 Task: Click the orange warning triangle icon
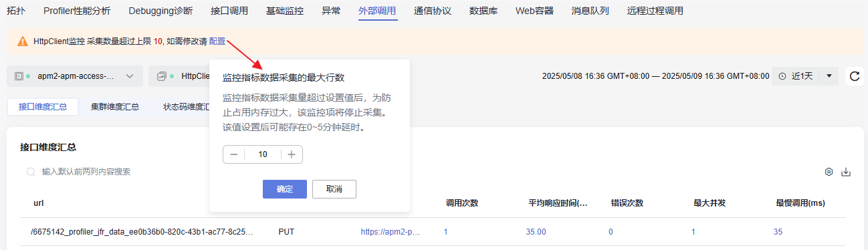[x=23, y=41]
